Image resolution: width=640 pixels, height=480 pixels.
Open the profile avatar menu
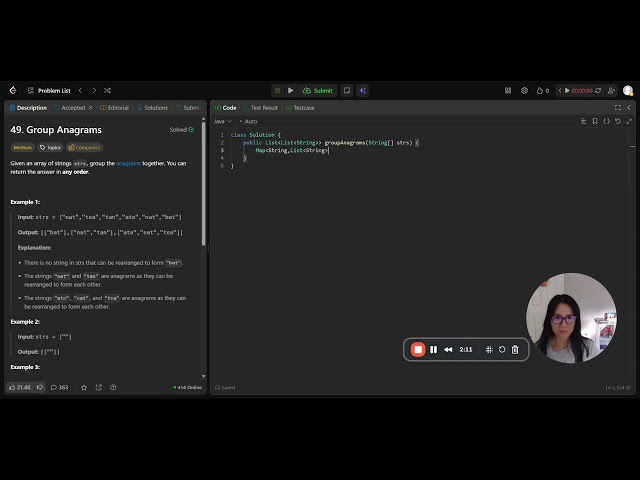[x=628, y=91]
